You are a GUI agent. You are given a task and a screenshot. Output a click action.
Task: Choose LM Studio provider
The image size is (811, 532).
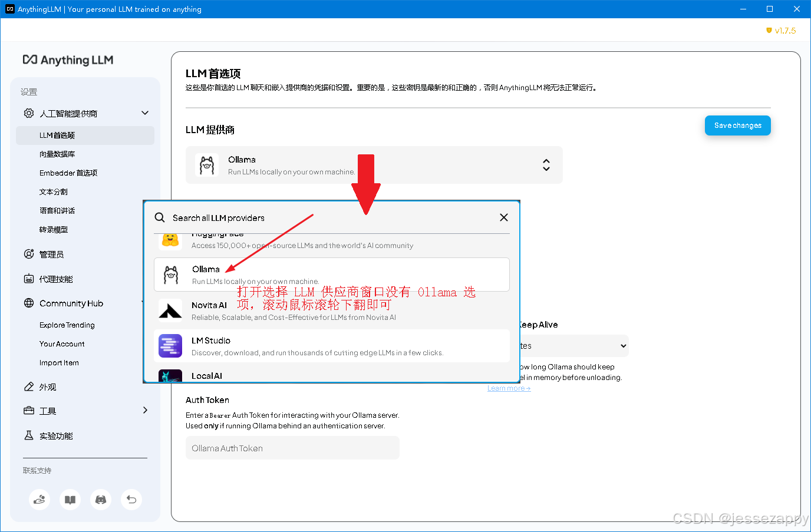(x=332, y=346)
